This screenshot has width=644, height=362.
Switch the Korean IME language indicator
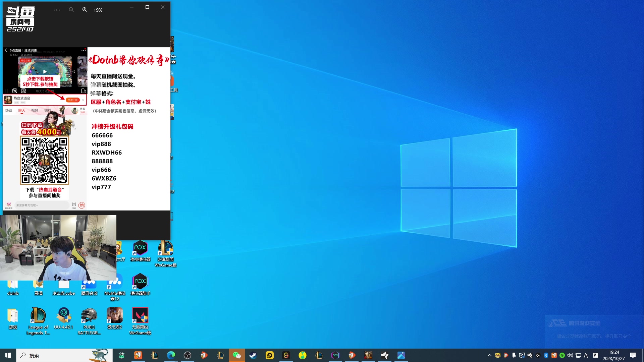point(596,355)
